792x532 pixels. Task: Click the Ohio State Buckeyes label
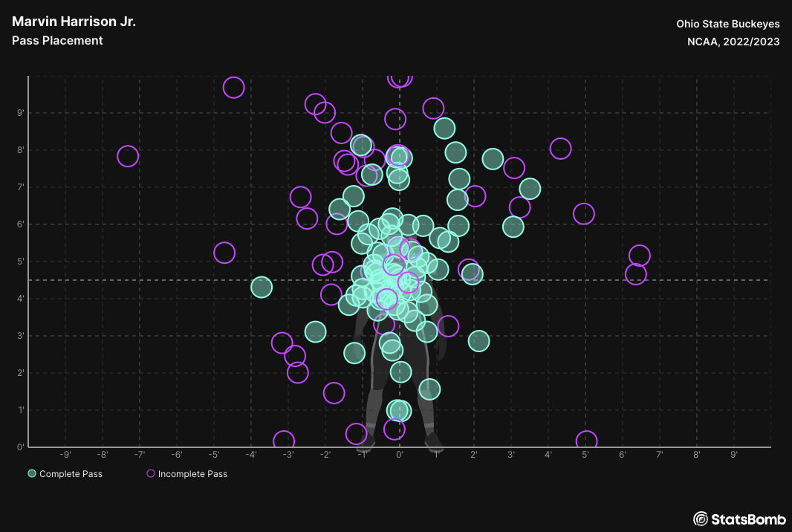728,24
